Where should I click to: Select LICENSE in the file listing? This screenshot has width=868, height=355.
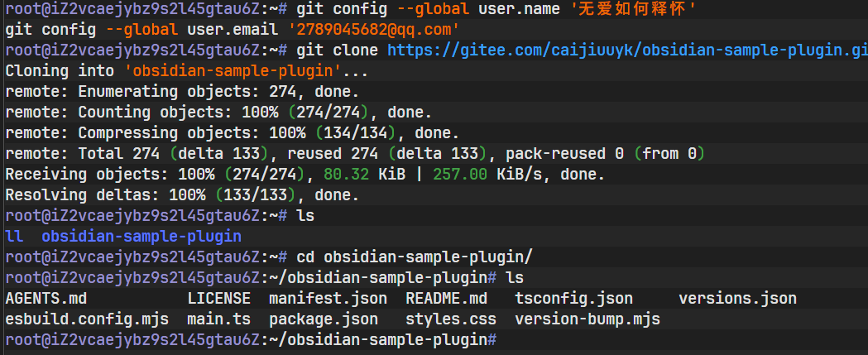[218, 299]
